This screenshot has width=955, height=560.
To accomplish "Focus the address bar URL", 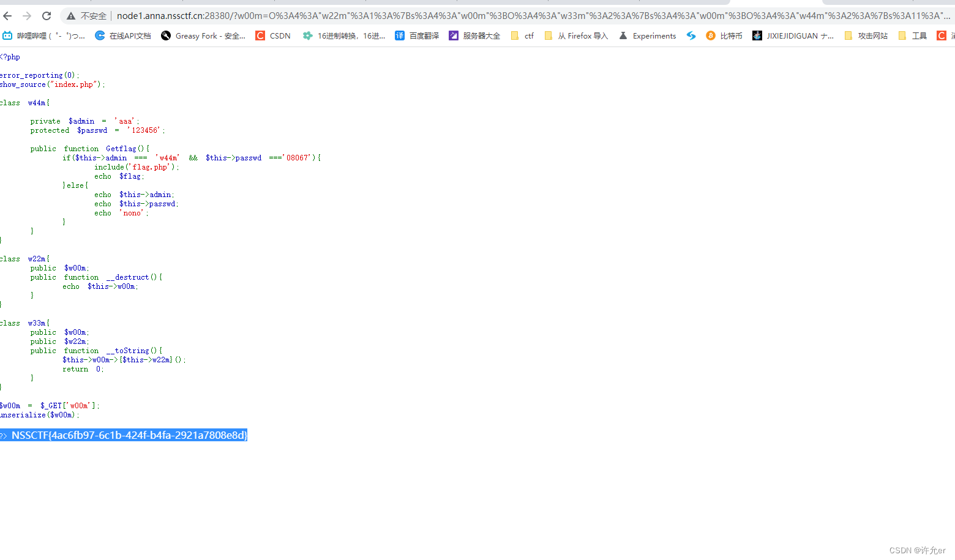I will pos(533,16).
